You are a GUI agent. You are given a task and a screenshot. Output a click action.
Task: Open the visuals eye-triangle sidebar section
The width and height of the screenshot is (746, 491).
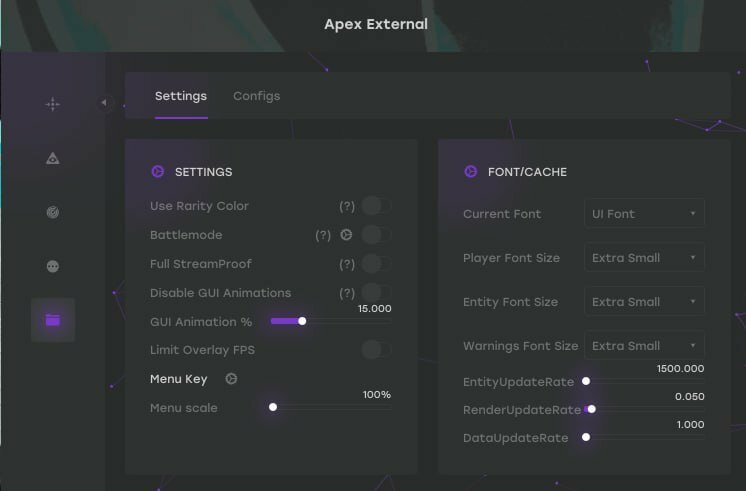[53, 158]
